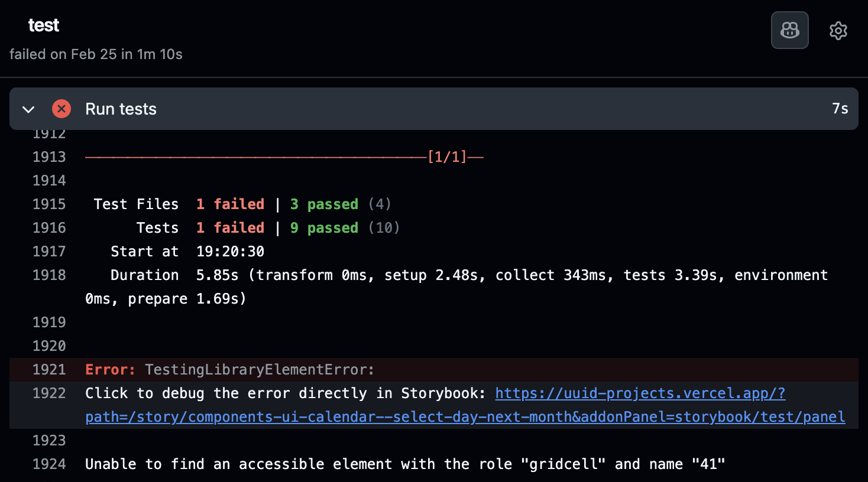This screenshot has height=482, width=868.
Task: Click the bot icon in the dark header button
Action: pos(790,30)
